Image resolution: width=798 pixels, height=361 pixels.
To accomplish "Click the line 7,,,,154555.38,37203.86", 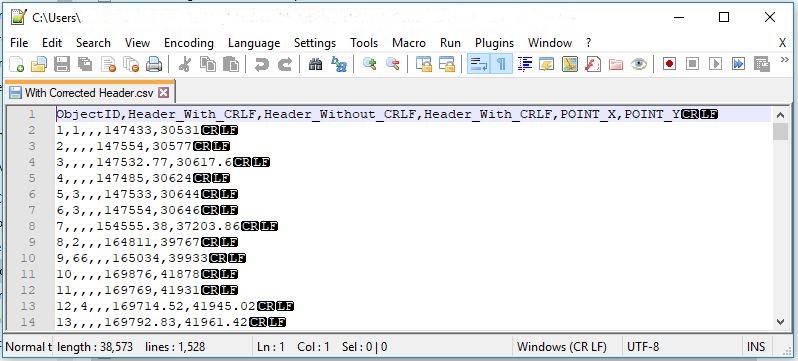I will coord(167,226).
